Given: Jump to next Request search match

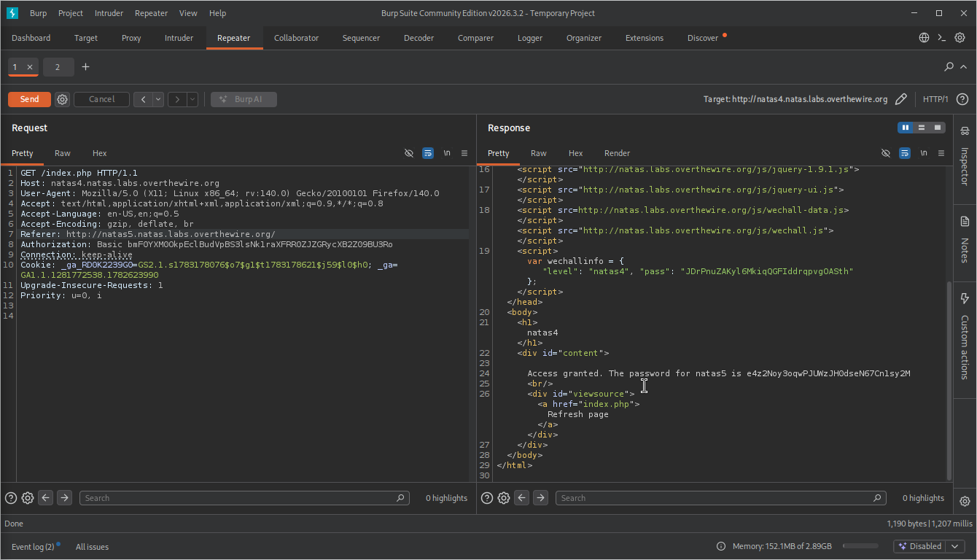Looking at the screenshot, I should coord(65,498).
